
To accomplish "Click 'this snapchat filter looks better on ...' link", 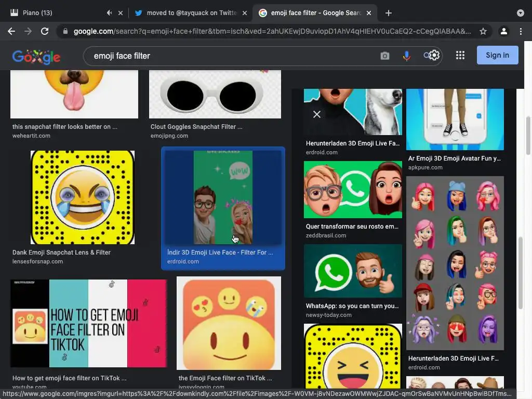I will (x=65, y=127).
